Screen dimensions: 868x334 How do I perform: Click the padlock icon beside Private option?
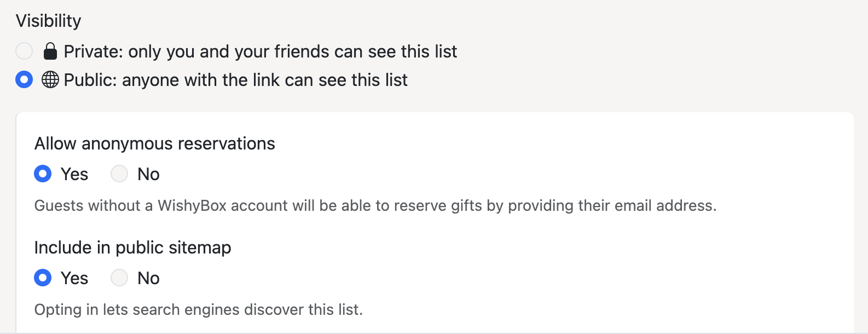[50, 51]
